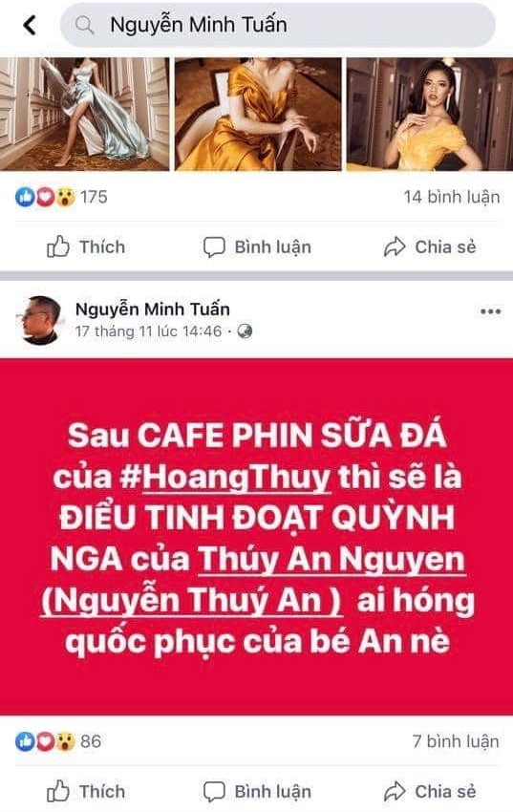
Task: View the 7 bình luận comments
Action: tap(456, 741)
